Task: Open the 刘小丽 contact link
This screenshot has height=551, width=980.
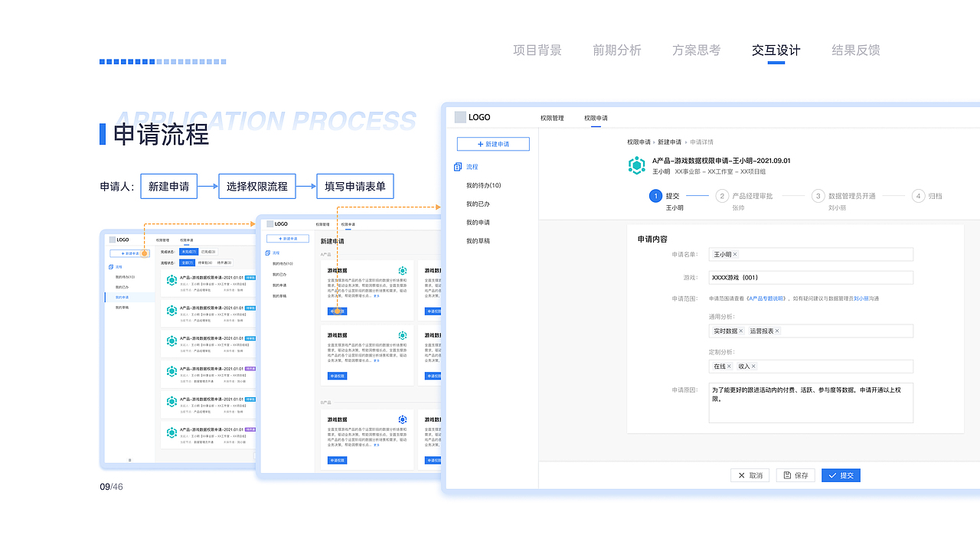Action: pyautogui.click(x=861, y=298)
